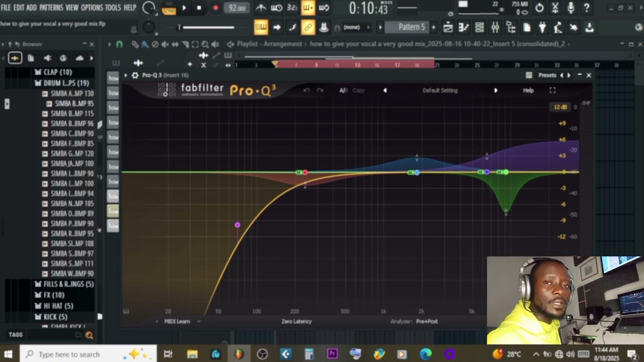The width and height of the screenshot is (644, 362).
Task: Open the Mixer icon in the toolbar
Action: 495,27
